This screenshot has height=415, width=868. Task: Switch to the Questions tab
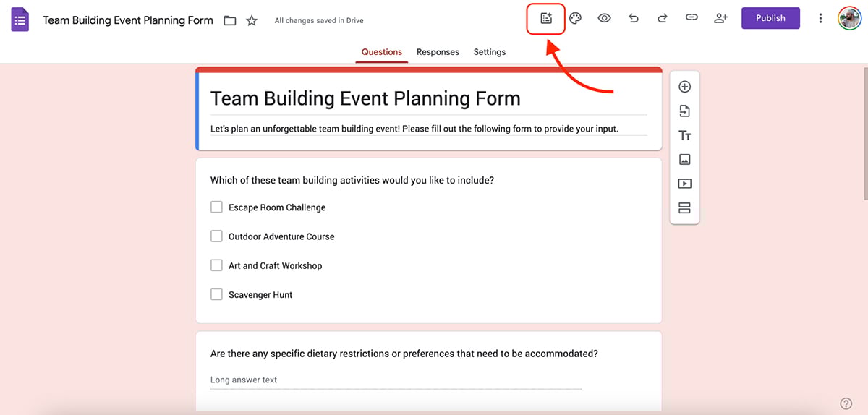(x=382, y=52)
